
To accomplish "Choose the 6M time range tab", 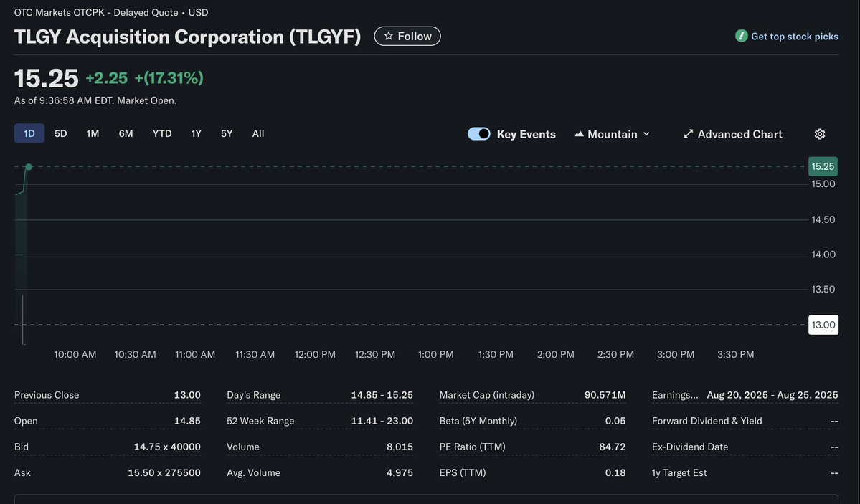I will point(126,134).
